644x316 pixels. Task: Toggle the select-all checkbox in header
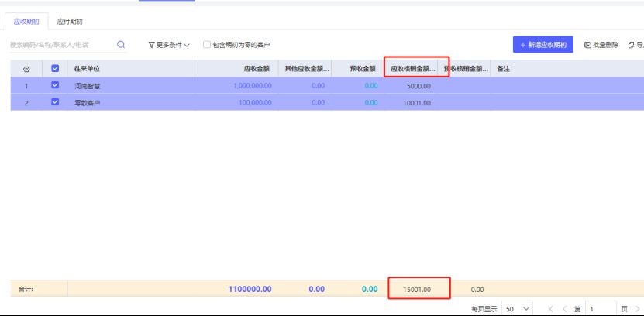point(55,69)
